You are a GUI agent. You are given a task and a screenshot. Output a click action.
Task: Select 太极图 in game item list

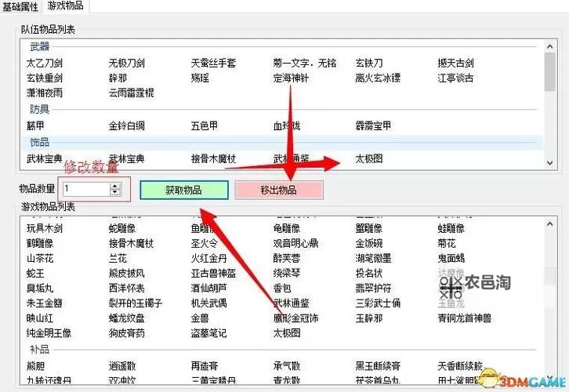(287, 333)
